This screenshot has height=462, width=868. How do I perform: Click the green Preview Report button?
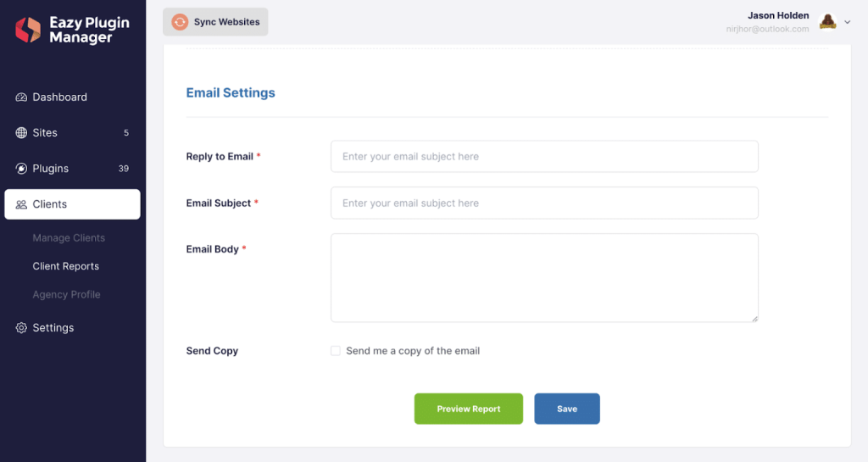point(468,409)
